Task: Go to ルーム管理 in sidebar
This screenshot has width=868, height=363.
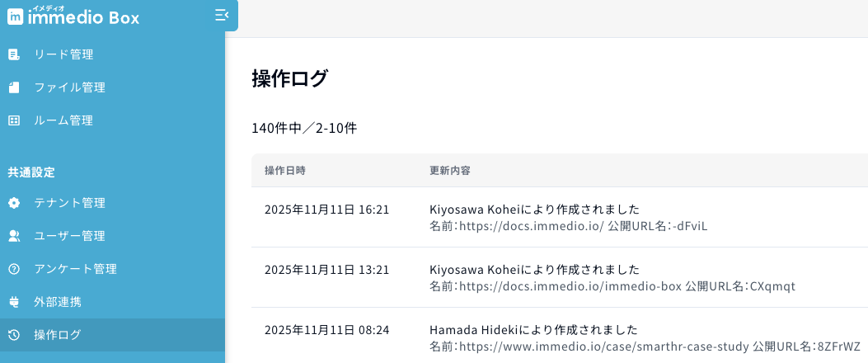Action: [x=63, y=120]
